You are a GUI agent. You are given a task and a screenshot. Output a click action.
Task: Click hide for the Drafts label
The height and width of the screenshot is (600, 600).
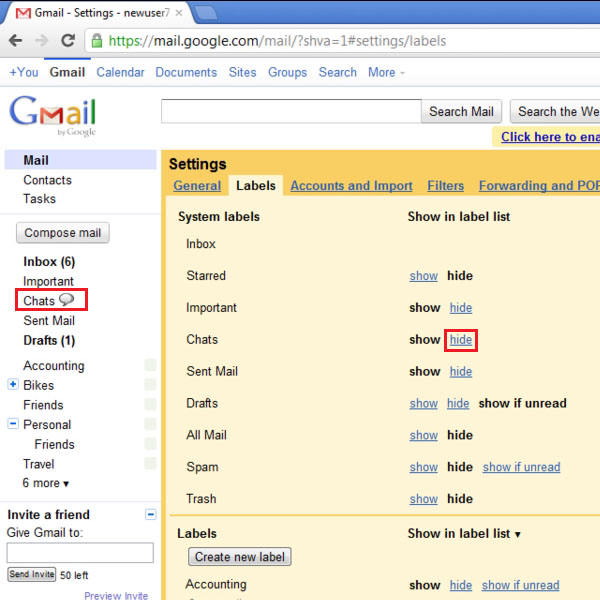(x=458, y=403)
